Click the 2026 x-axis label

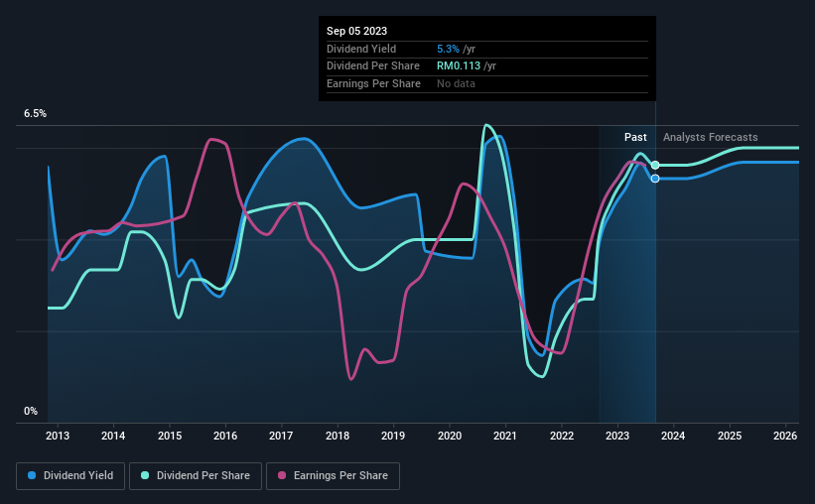(785, 436)
